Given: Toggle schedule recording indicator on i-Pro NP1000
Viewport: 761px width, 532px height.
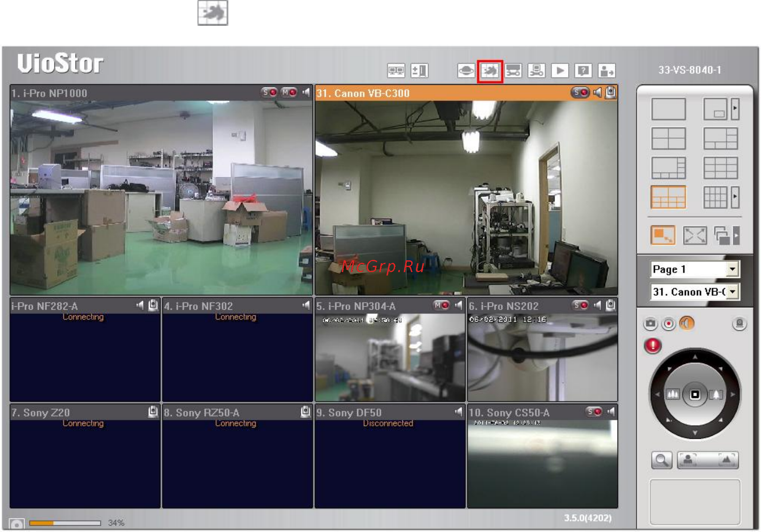Looking at the screenshot, I should (x=269, y=92).
